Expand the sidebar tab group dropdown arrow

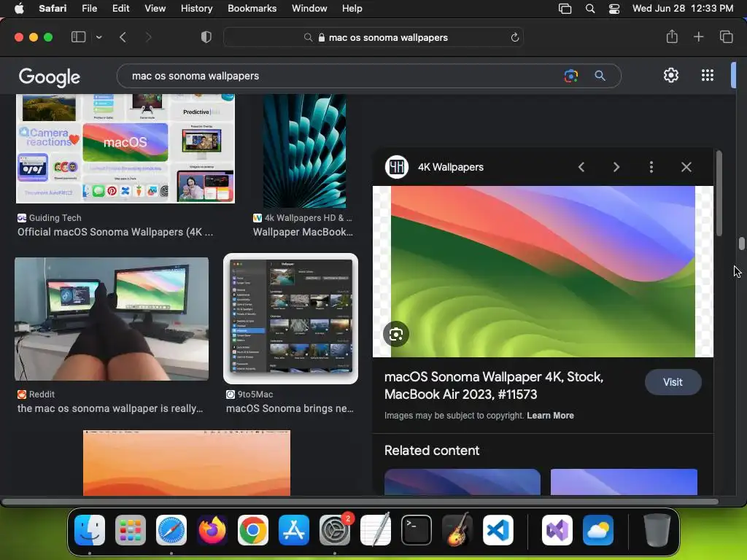point(98,37)
